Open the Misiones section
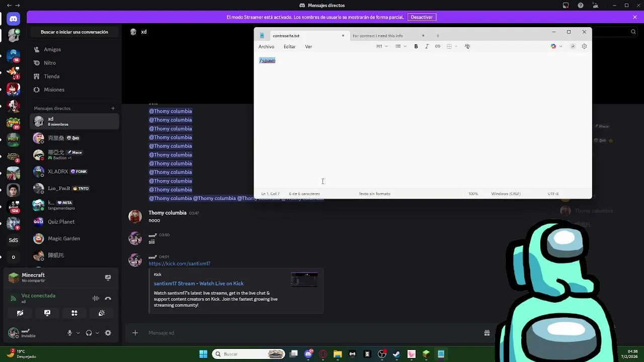Image resolution: width=644 pixels, height=362 pixels. (x=74, y=89)
